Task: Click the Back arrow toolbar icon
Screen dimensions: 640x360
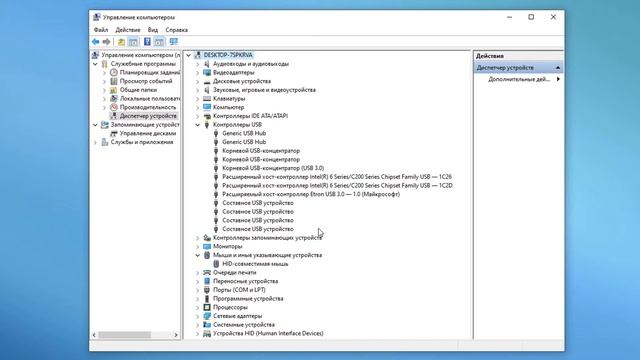Action: coord(96,42)
